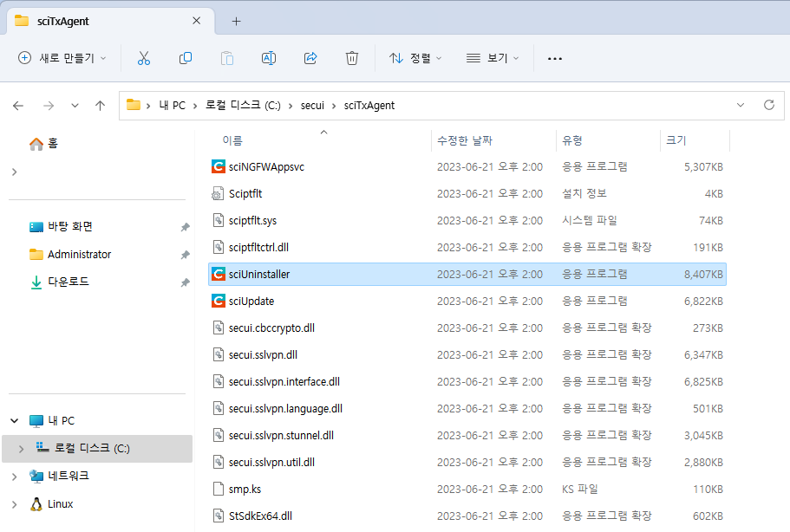Click the Paste clipboard icon

coord(227,58)
